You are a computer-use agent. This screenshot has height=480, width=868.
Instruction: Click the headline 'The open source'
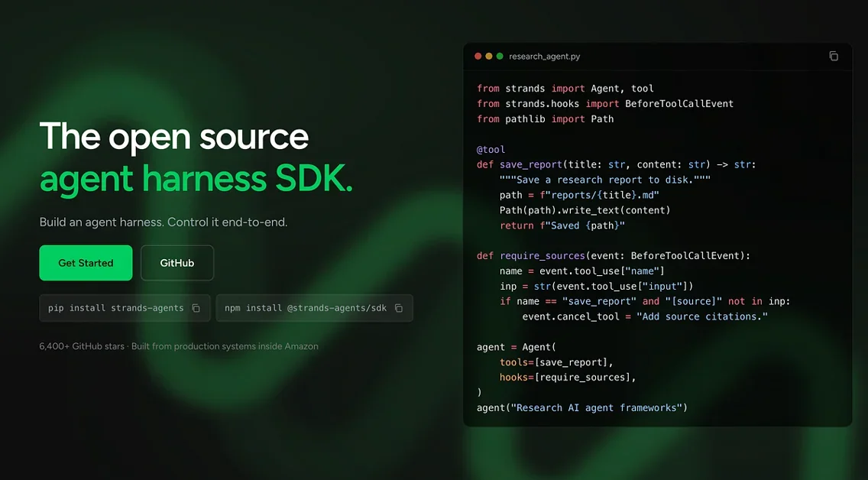173,136
